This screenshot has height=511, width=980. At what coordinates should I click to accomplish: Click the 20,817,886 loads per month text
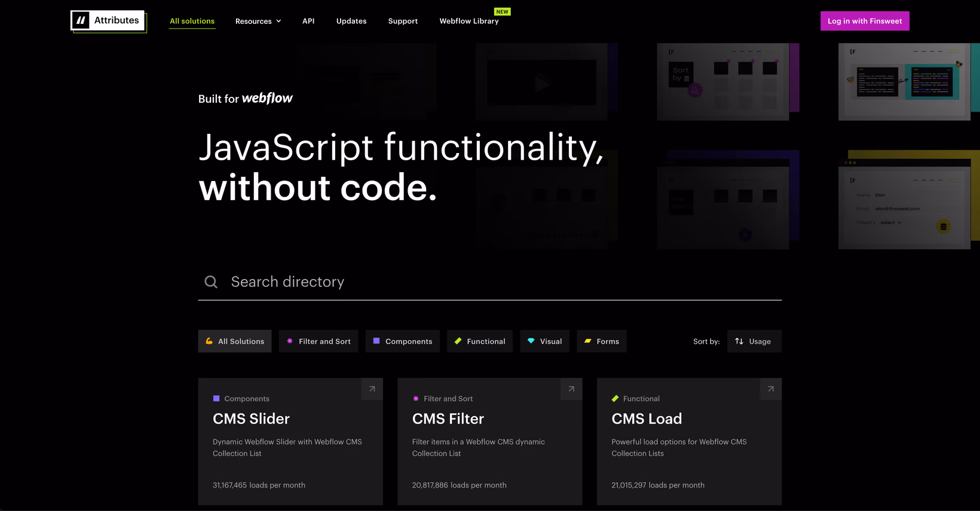pos(459,485)
